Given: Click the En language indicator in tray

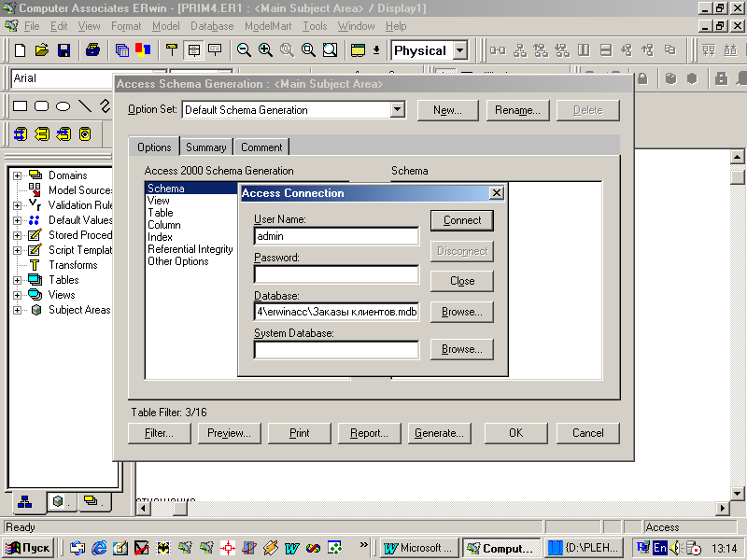Looking at the screenshot, I should coord(660,548).
